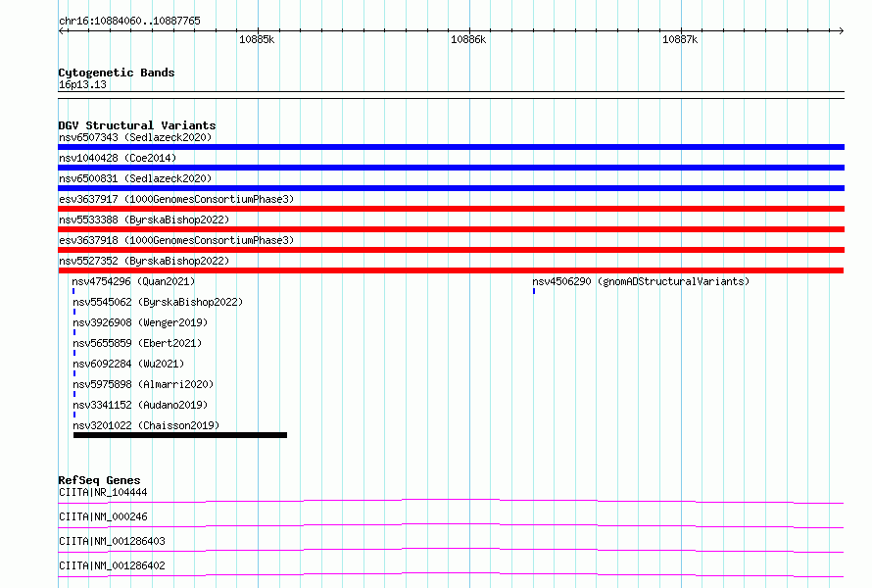Select transcript CIITA|NM_001286403 label
Viewport: 872px width, 588px height.
[x=112, y=541]
